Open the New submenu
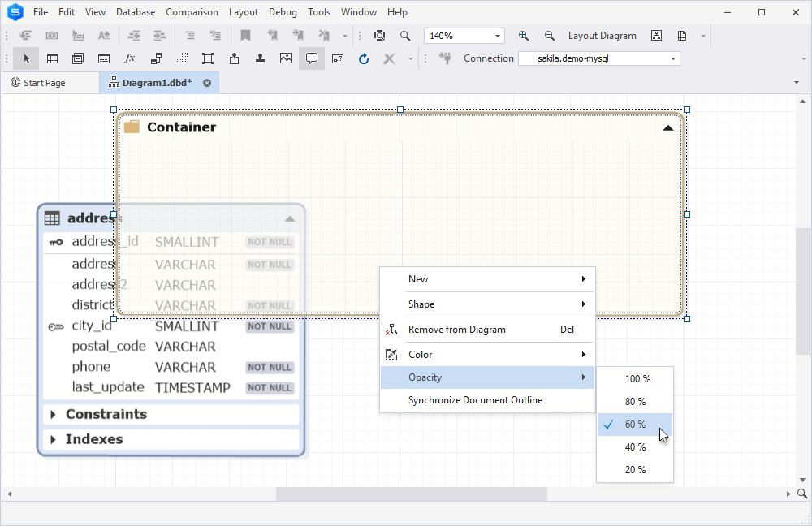The image size is (812, 526). click(487, 279)
